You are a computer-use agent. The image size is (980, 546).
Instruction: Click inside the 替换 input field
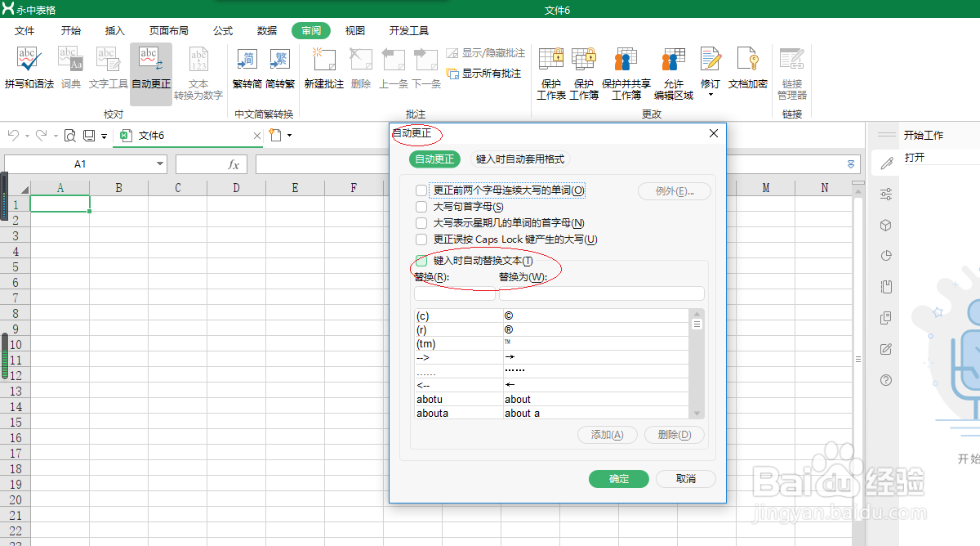point(456,293)
